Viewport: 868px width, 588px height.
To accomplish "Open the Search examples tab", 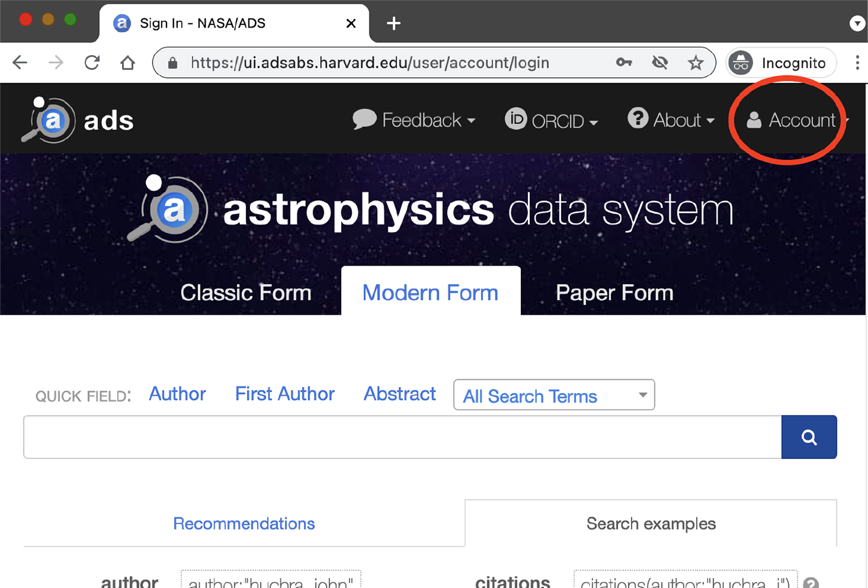I will [x=651, y=523].
